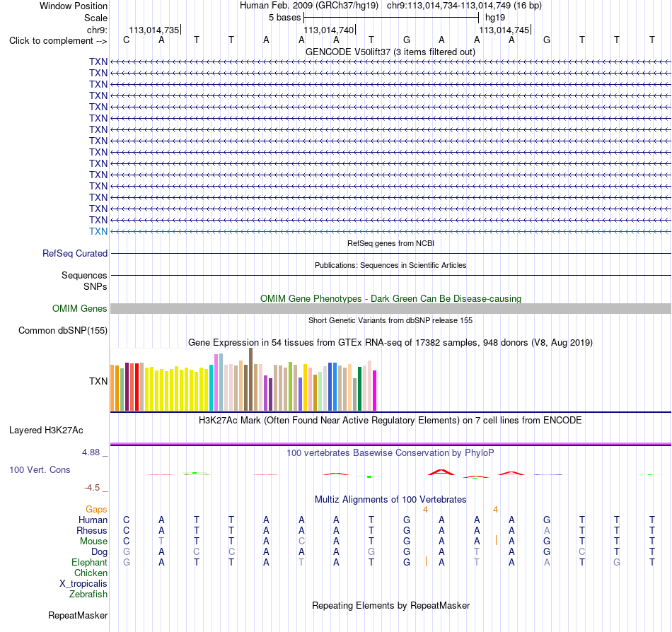Screen dimensions: 672x632
Task: Click the 'Mouse' species label
Action: click(x=93, y=542)
